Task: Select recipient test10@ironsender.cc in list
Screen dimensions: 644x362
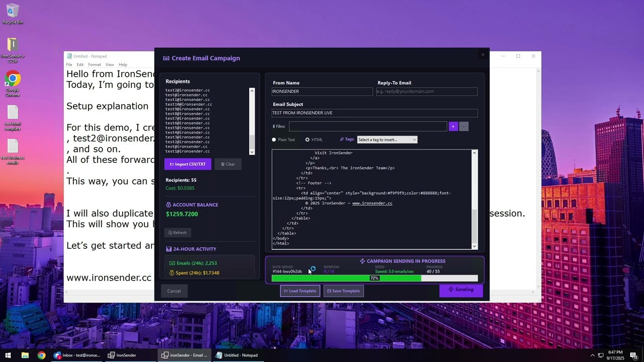Action: click(189, 104)
